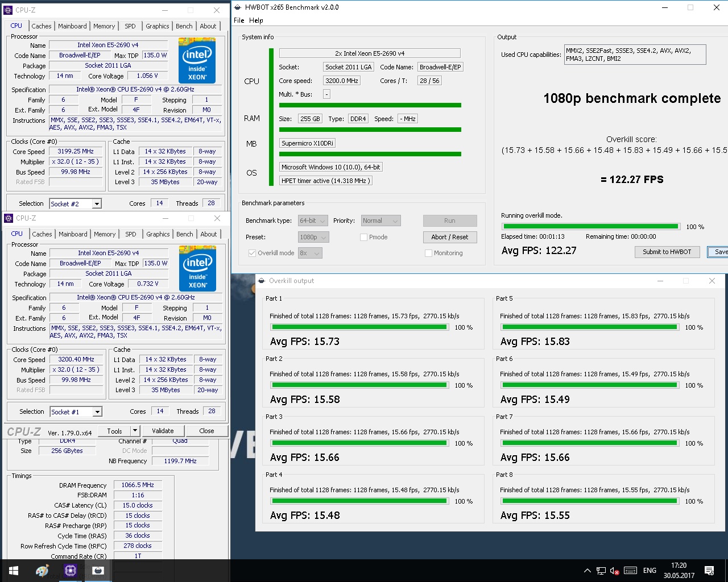Click the 255 GB RAM size field
This screenshot has height=582, width=728.
310,119
